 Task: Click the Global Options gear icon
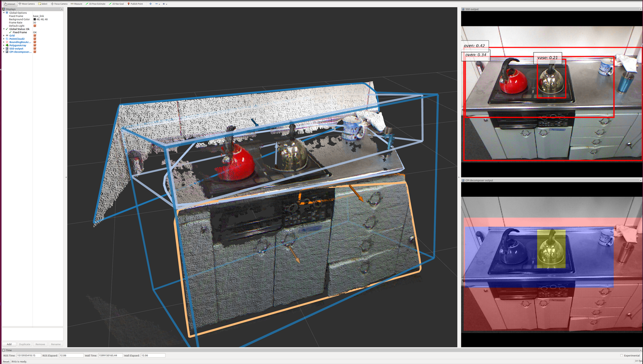(7, 13)
